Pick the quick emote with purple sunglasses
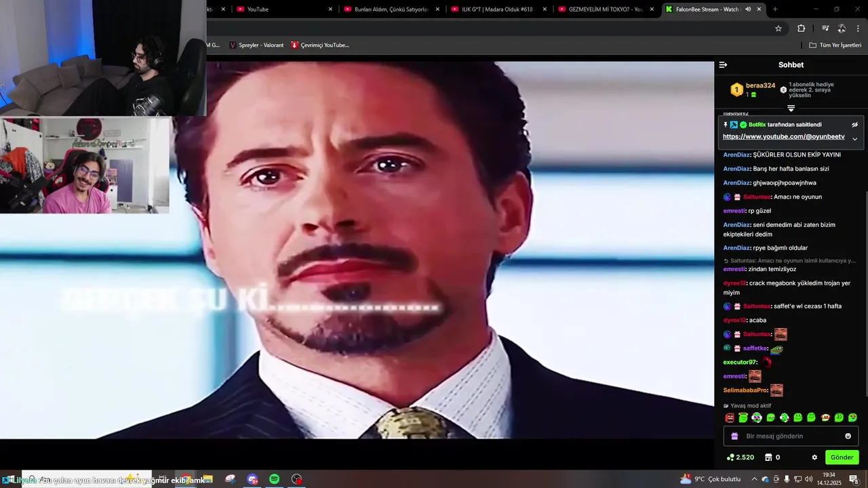868x488 pixels. point(757,418)
